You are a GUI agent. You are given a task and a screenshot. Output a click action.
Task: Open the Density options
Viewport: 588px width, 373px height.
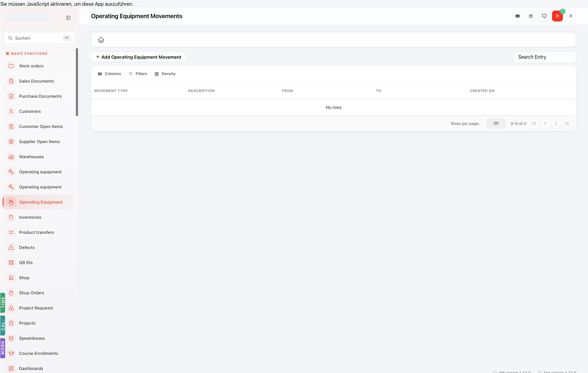(x=165, y=74)
